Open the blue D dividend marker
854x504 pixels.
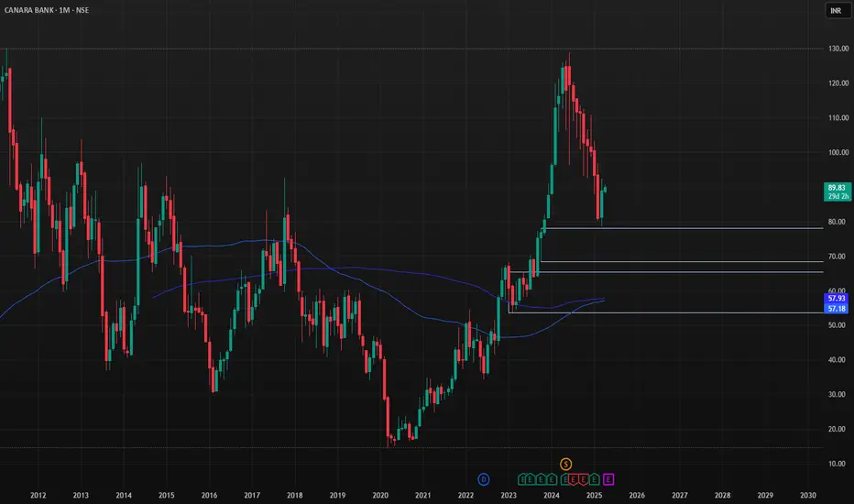click(484, 479)
